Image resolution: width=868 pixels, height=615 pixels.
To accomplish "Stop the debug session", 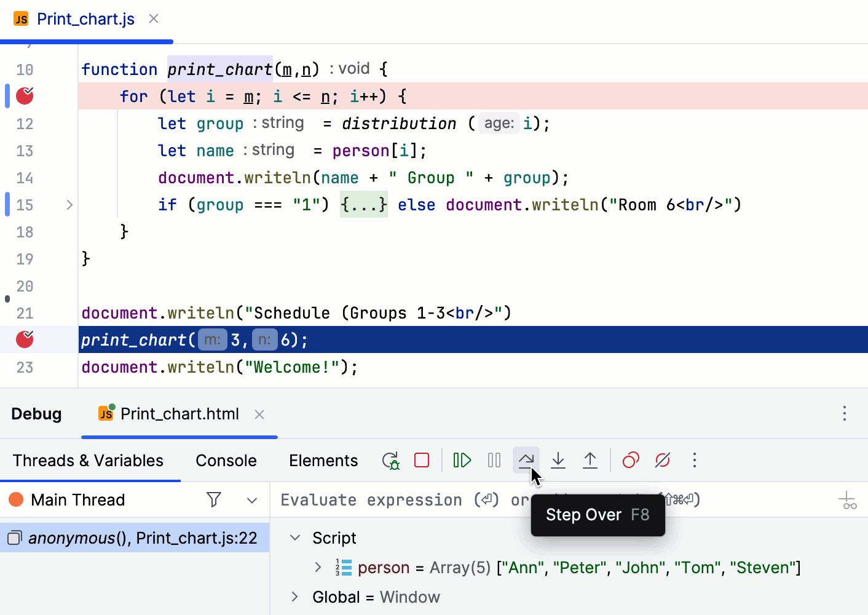I will [422, 459].
